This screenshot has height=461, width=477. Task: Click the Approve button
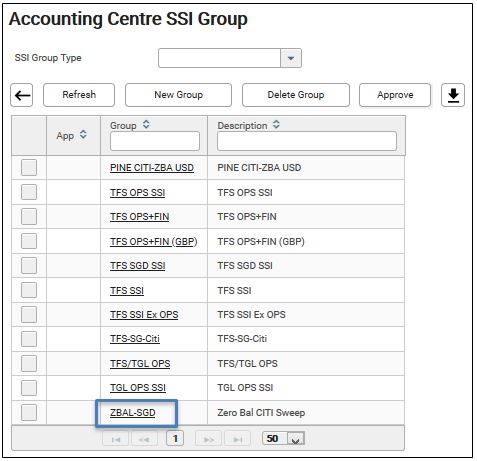[x=395, y=95]
